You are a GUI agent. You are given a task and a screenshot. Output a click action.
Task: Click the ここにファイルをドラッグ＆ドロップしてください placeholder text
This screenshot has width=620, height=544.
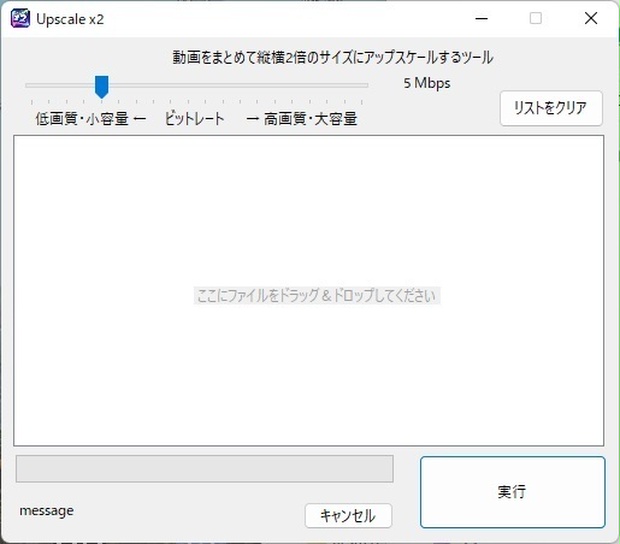tap(317, 295)
